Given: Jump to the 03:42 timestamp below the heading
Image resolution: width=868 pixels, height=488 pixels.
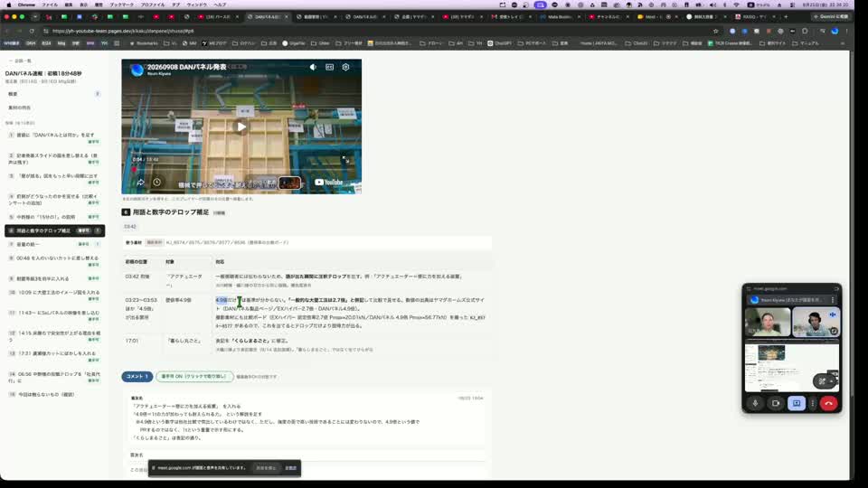Looking at the screenshot, I should pyautogui.click(x=130, y=227).
